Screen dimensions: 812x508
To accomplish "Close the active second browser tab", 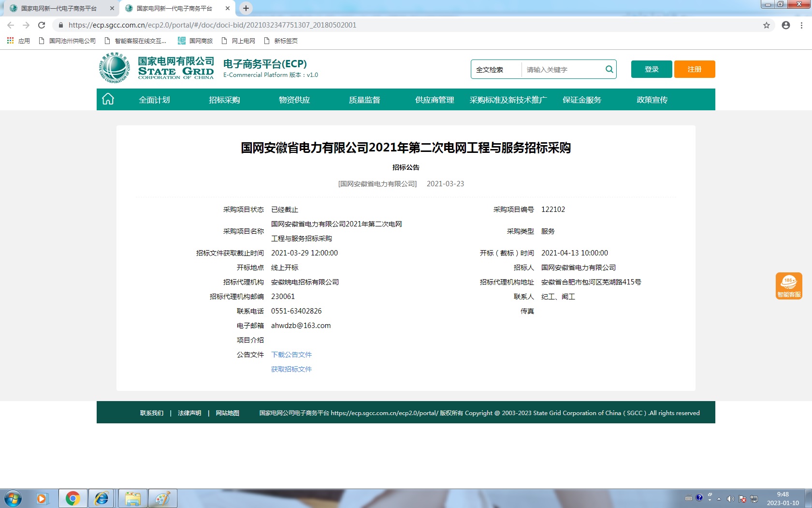I will 228,8.
